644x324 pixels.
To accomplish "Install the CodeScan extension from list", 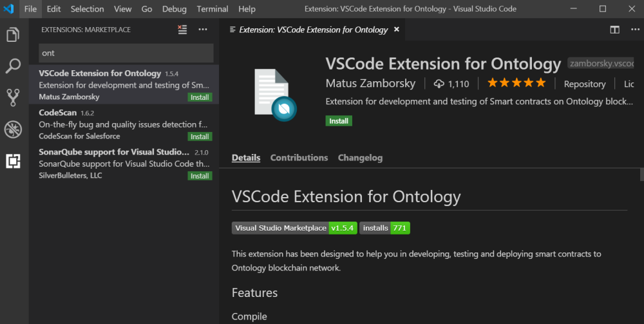I will [199, 137].
